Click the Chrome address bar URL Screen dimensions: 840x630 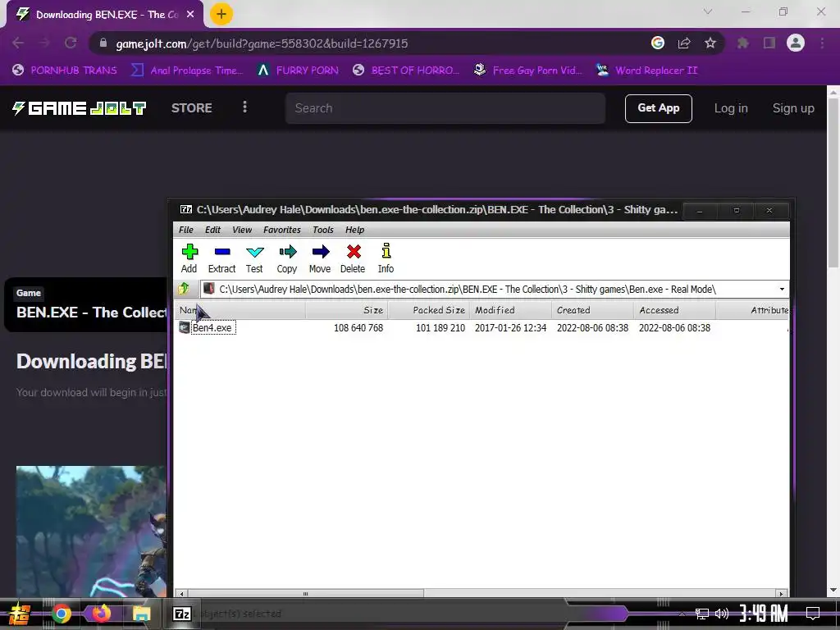(262, 43)
